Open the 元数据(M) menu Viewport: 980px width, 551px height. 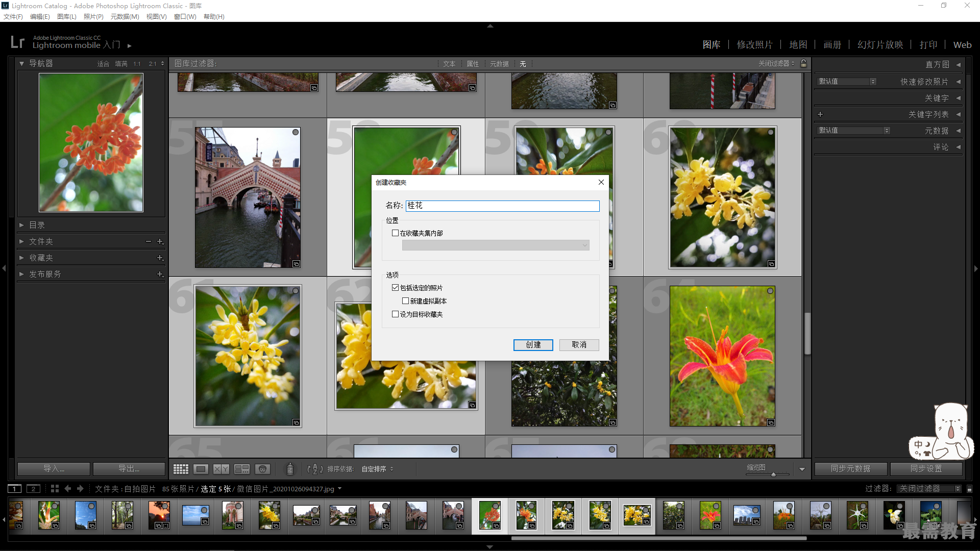coord(125,16)
